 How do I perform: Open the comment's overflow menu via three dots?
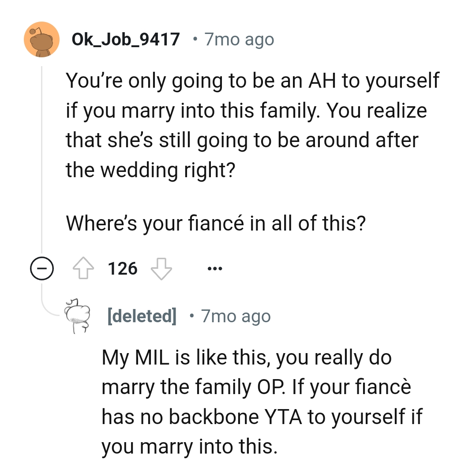pyautogui.click(x=214, y=268)
